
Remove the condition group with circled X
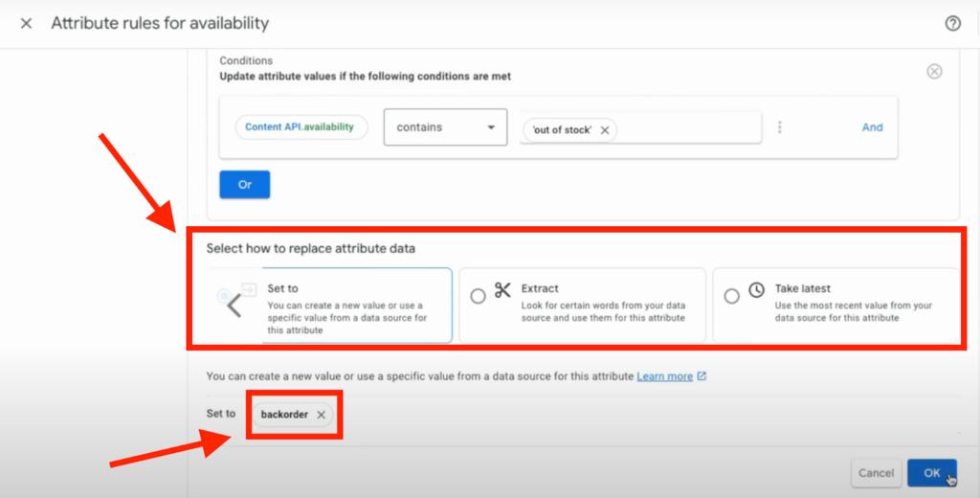tap(934, 71)
